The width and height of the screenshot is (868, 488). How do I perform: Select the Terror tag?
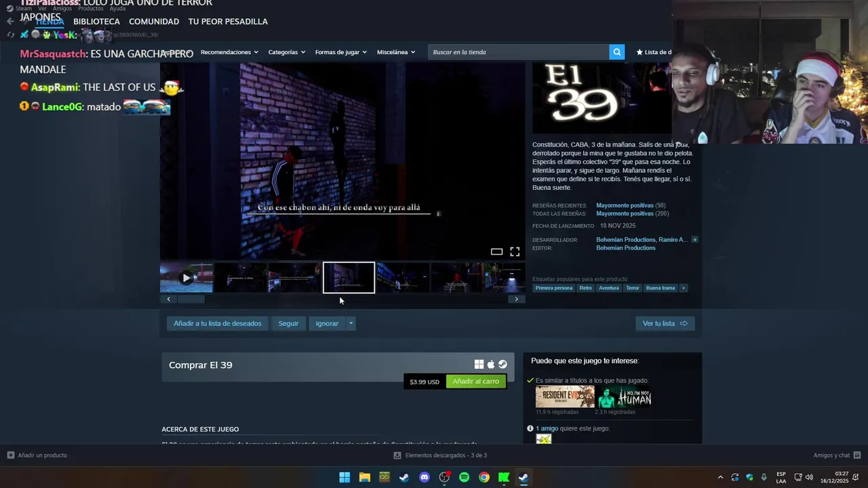(633, 288)
